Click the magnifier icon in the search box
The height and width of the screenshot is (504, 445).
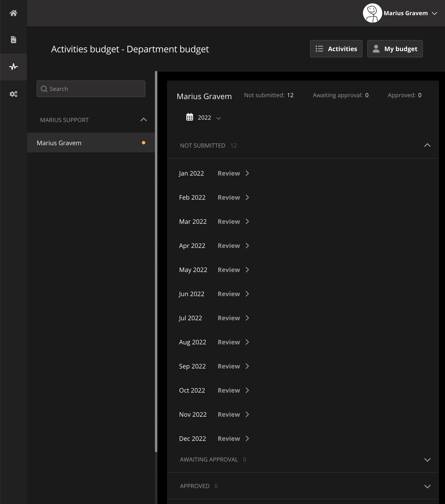[x=44, y=89]
